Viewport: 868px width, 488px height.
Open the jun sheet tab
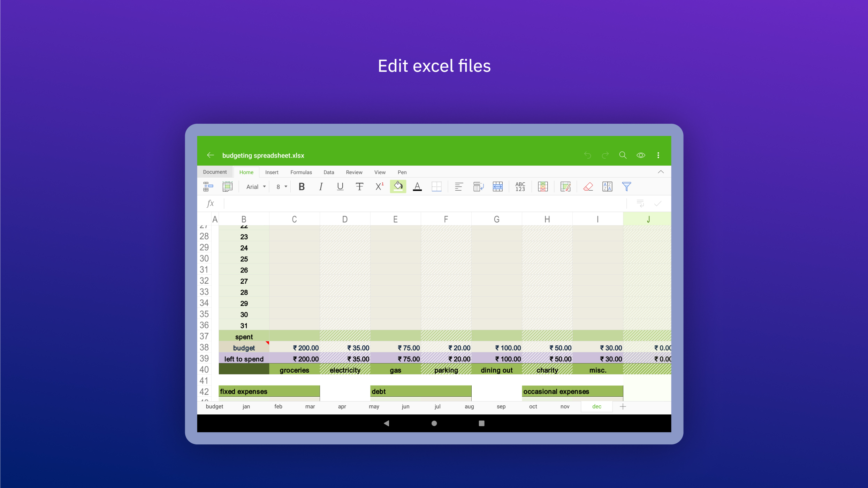tap(405, 406)
